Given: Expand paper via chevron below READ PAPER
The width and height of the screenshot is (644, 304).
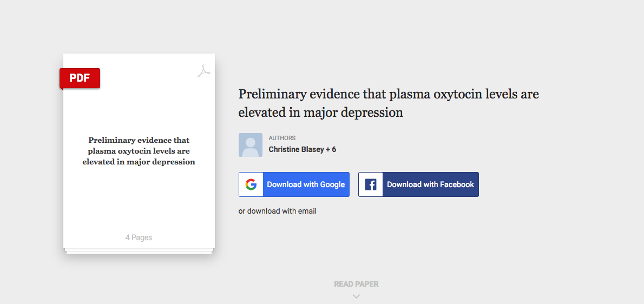Looking at the screenshot, I should click(356, 296).
